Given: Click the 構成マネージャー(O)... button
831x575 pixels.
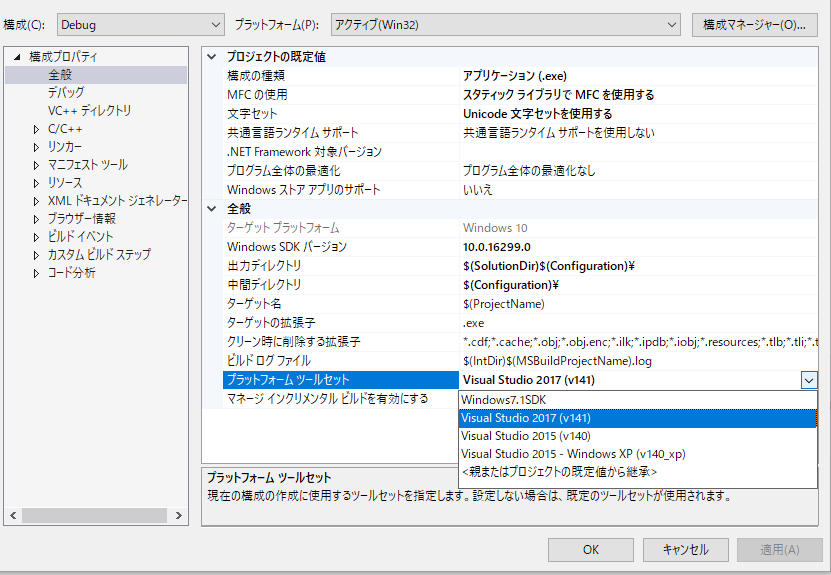Looking at the screenshot, I should 755,24.
